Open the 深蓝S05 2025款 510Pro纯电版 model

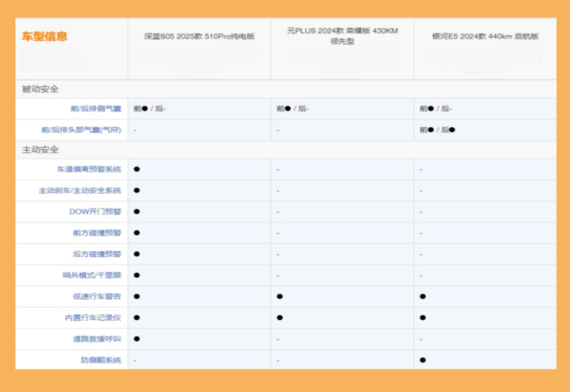point(199,36)
